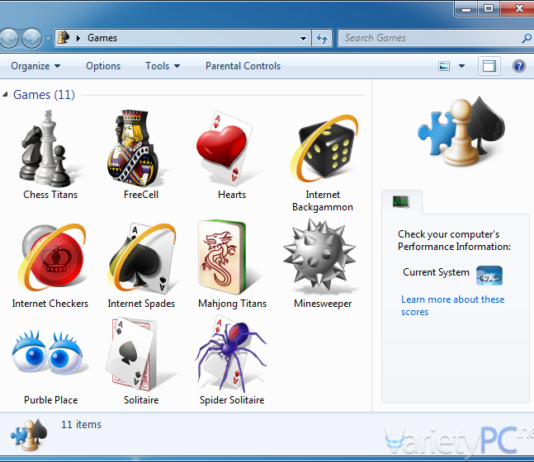
Task: Minimize the Games window
Action: pos(466,9)
